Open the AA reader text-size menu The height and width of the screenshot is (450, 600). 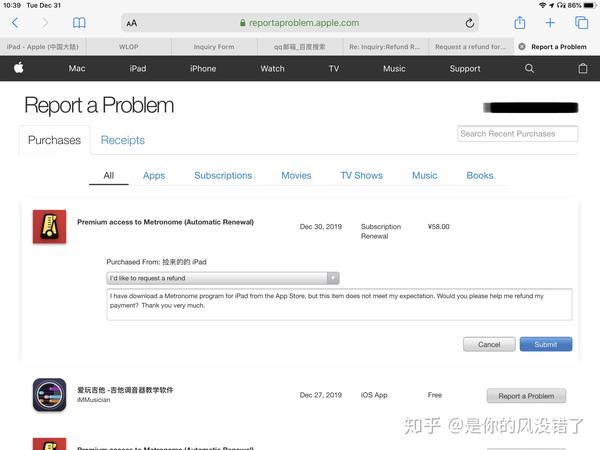click(x=132, y=23)
